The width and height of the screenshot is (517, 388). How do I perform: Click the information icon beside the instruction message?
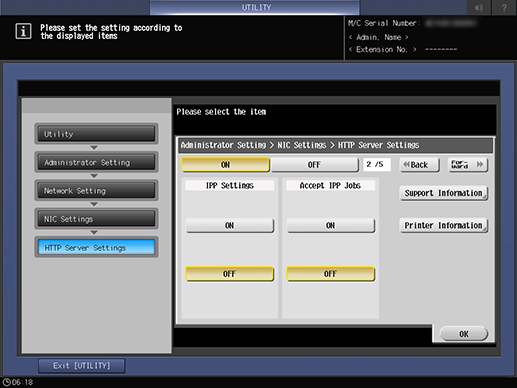(x=23, y=31)
